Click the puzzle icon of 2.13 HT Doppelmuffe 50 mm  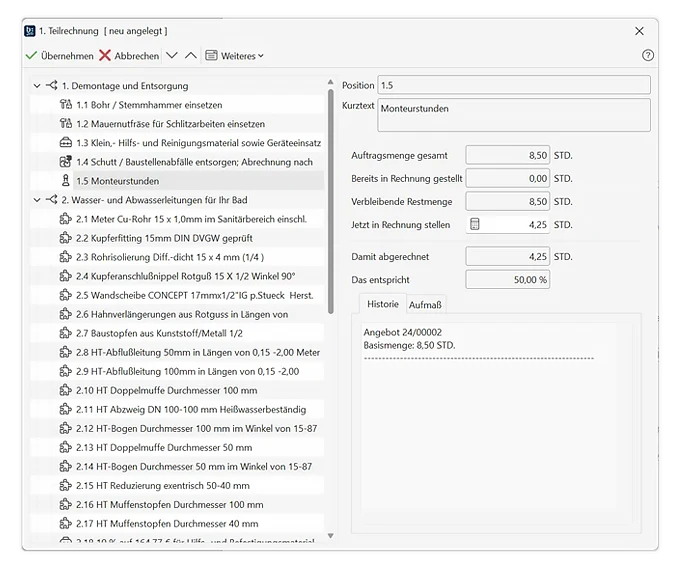coord(65,447)
